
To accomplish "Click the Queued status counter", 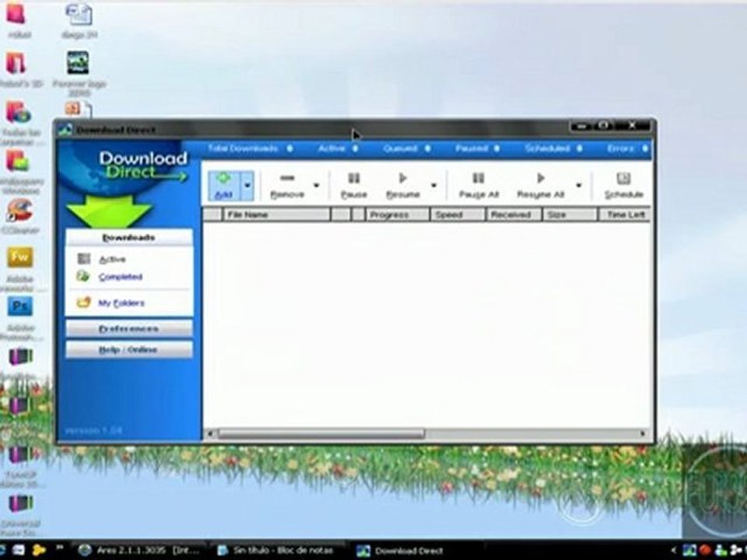I will (x=407, y=149).
